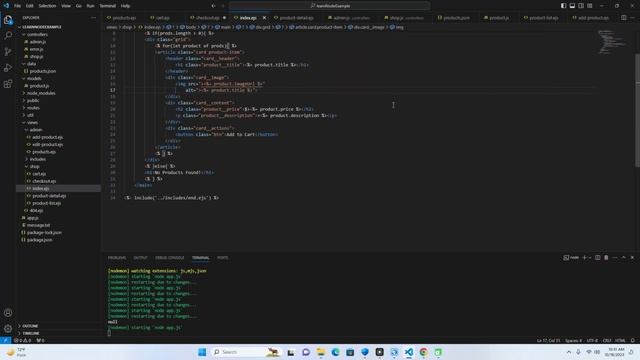Open editor's more actions ellipsis

pos(633,18)
